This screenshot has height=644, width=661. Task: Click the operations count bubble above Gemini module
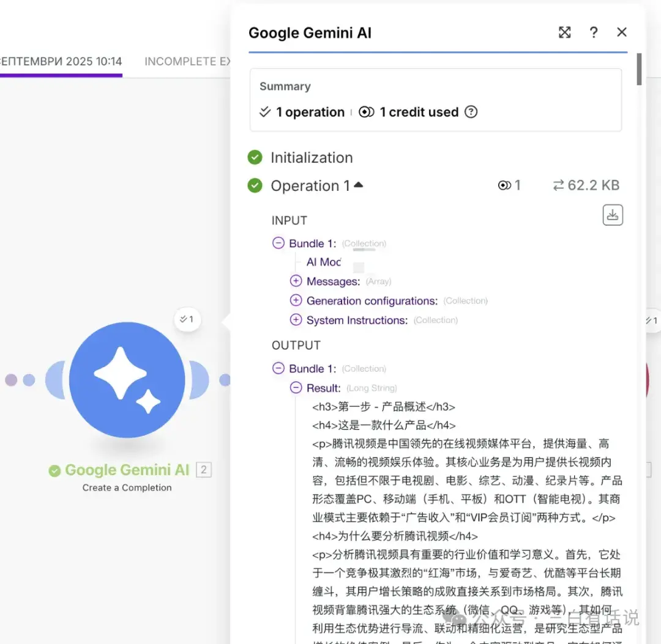pyautogui.click(x=187, y=319)
